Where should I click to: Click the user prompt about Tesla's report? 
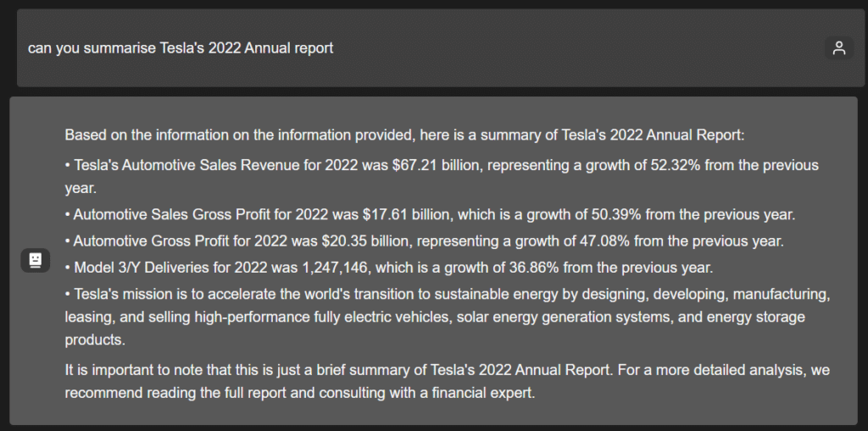point(181,48)
